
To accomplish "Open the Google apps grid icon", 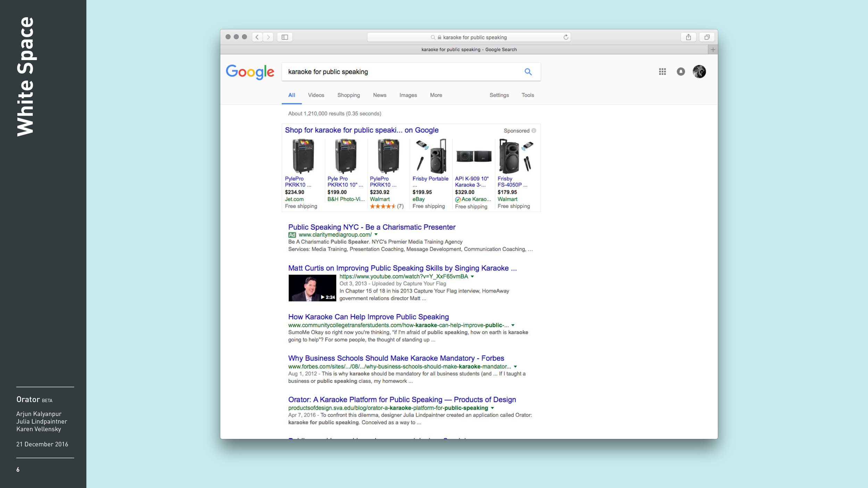I will 662,71.
